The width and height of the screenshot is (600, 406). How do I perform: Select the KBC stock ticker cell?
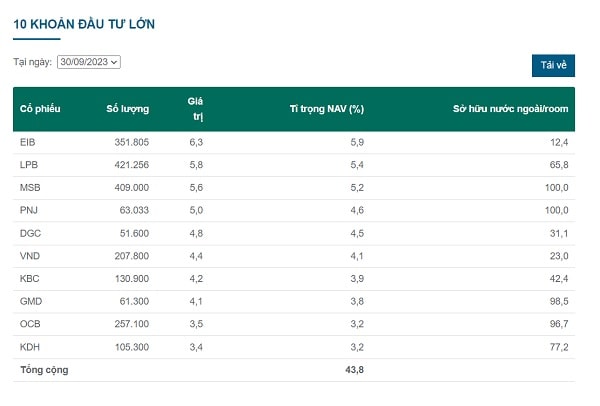pos(29,279)
